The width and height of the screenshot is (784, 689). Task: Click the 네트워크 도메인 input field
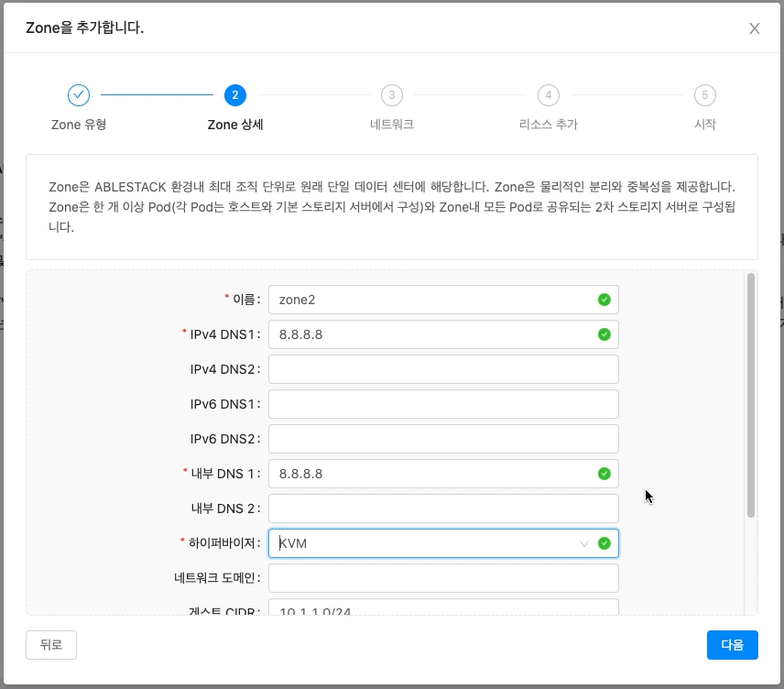[443, 577]
